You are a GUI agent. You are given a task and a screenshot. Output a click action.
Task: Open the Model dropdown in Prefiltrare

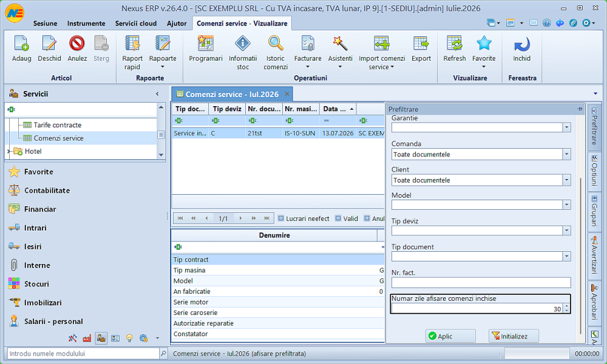566,204
